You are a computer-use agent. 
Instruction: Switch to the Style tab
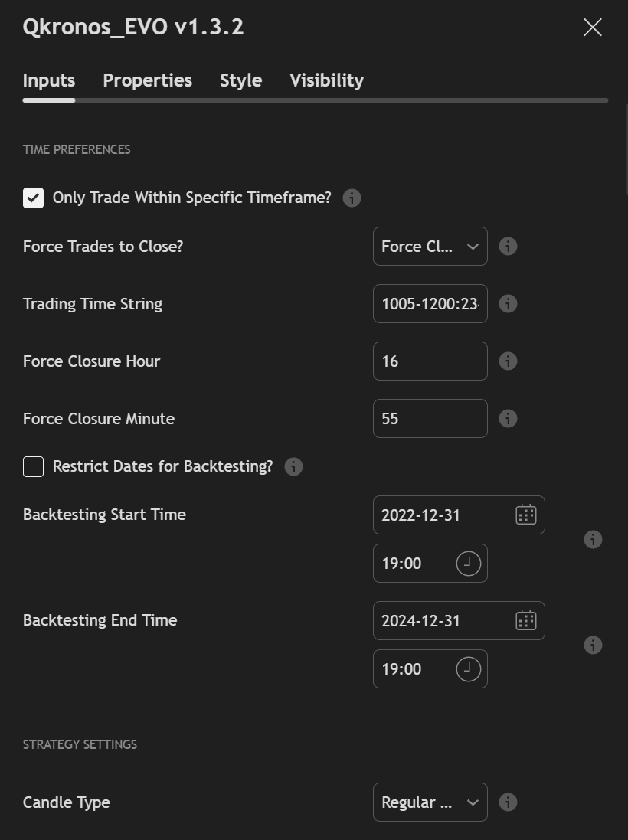[x=240, y=80]
